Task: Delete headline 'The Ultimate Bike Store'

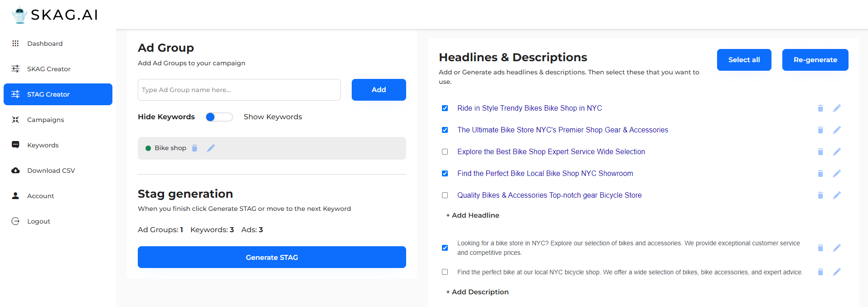Action: pos(820,130)
